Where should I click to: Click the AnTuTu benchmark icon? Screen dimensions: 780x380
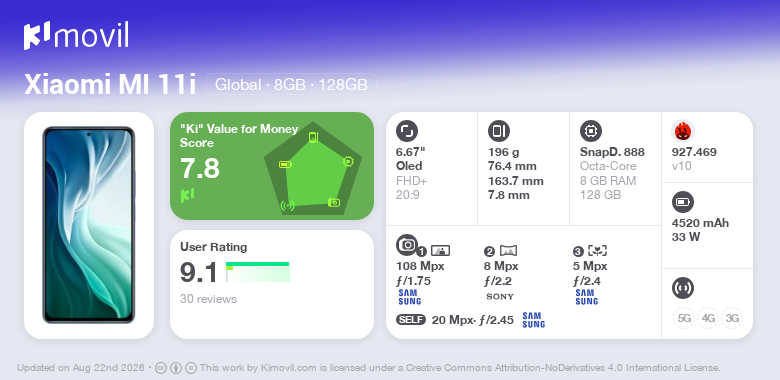[x=683, y=131]
